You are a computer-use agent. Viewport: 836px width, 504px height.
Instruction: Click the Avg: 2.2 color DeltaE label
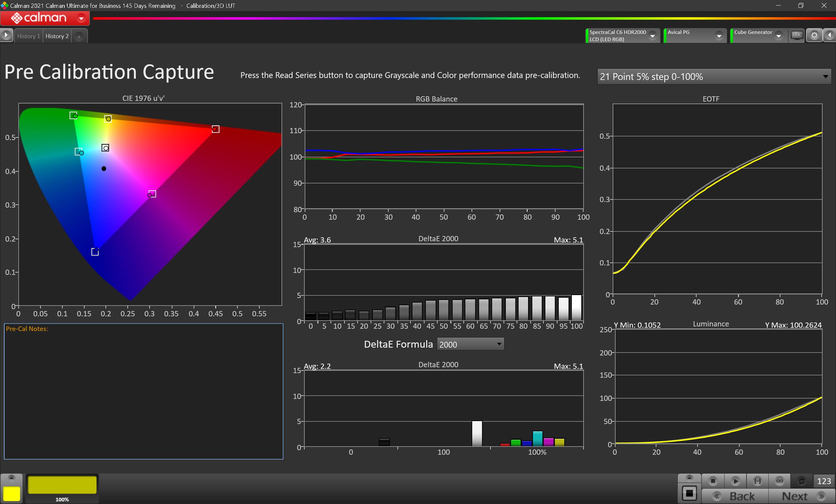pos(317,366)
